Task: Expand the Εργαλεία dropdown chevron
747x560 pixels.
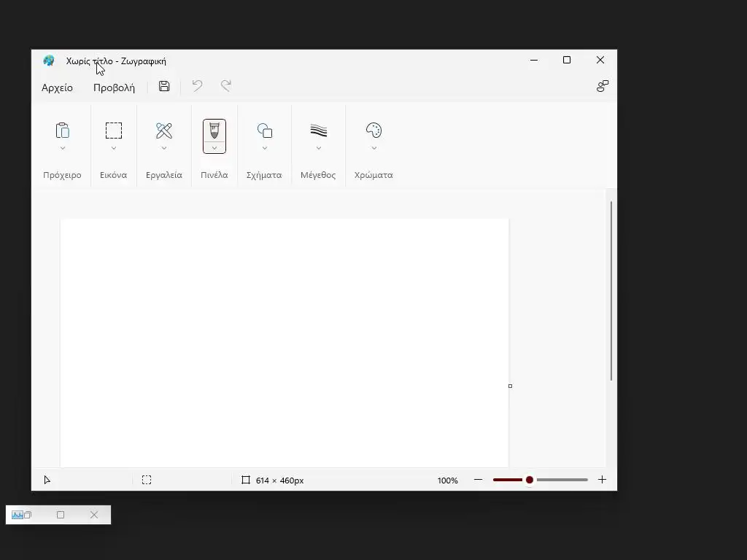Action: click(x=164, y=148)
